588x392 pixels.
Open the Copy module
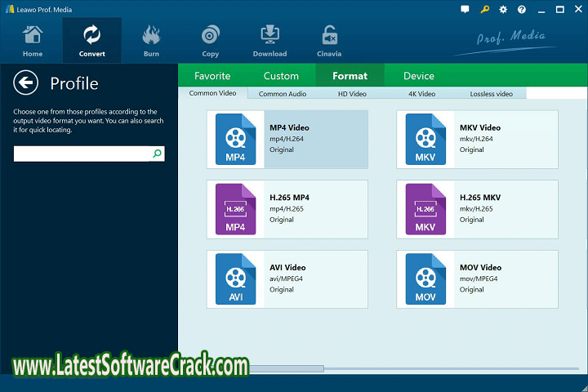coord(210,41)
